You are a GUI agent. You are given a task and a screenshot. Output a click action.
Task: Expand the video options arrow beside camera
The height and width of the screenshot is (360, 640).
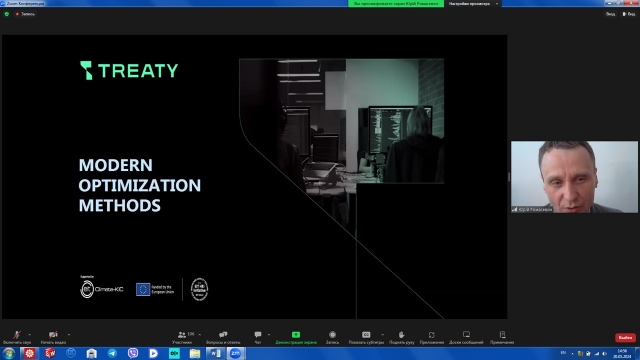(x=69, y=335)
